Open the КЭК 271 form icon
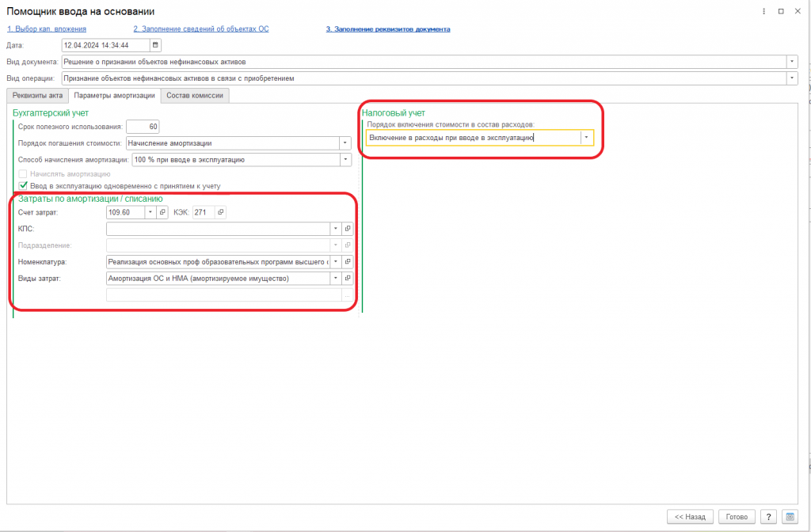Screen dimensions: 811x532 tap(221, 212)
